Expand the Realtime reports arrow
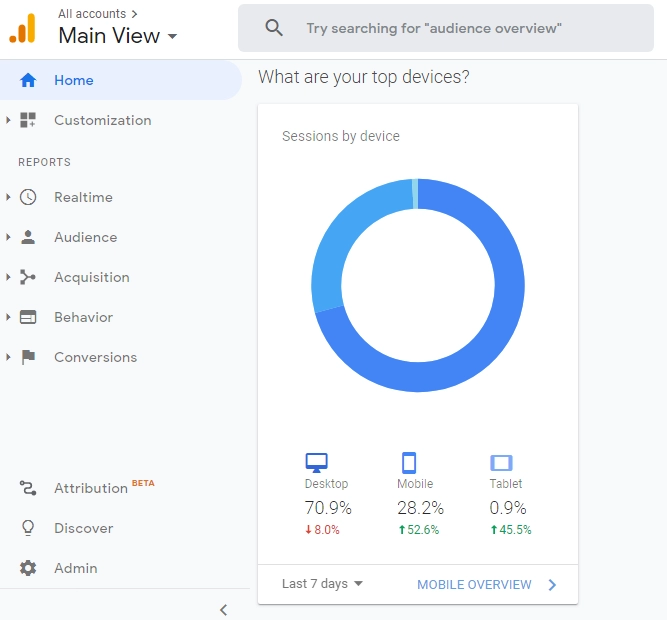This screenshot has height=620, width=667. pos(8,197)
